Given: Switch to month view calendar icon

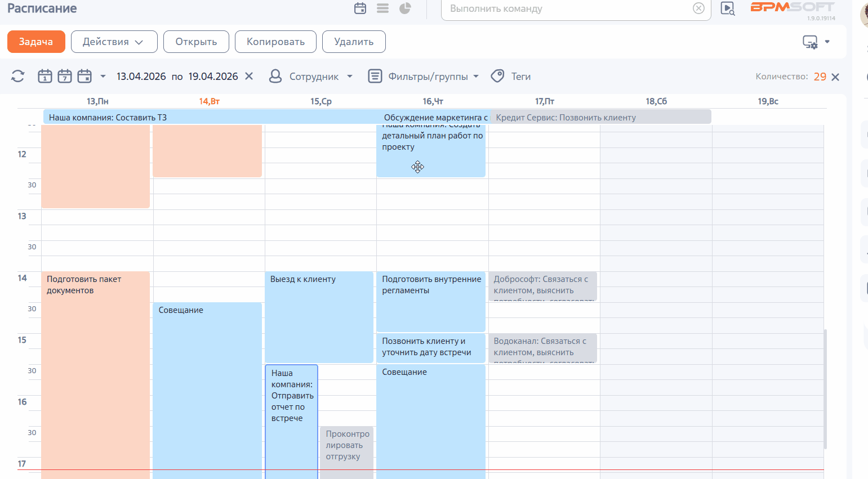Looking at the screenshot, I should pyautogui.click(x=84, y=76).
